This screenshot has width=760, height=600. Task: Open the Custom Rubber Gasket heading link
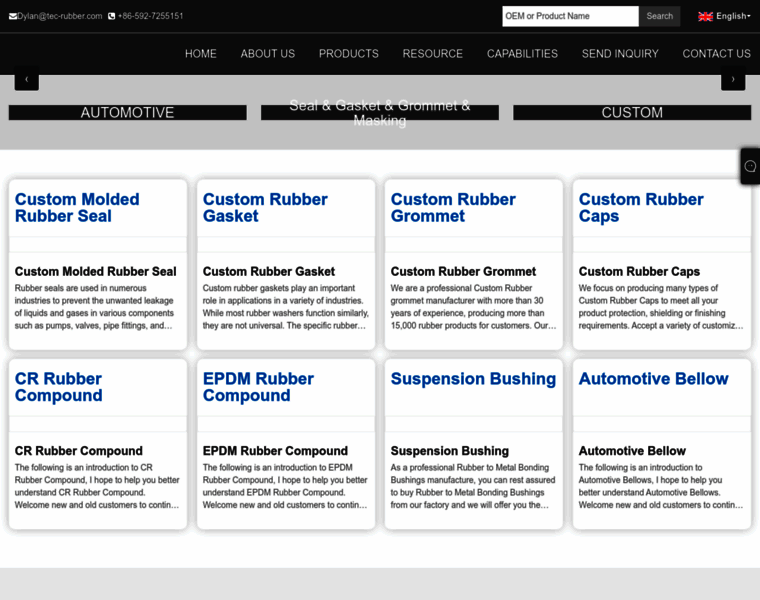click(x=265, y=207)
